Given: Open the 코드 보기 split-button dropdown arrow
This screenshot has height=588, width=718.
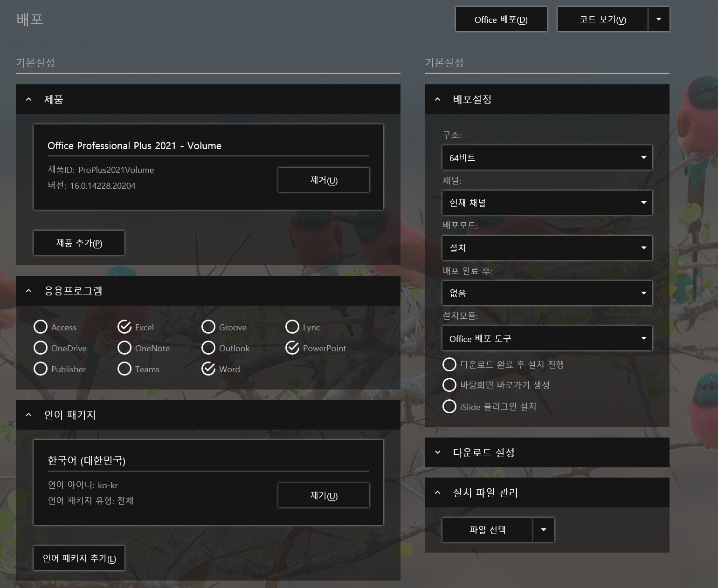Looking at the screenshot, I should pos(659,20).
